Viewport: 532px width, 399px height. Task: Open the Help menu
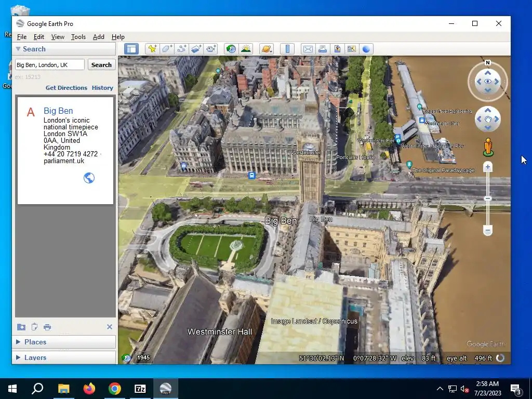point(118,37)
